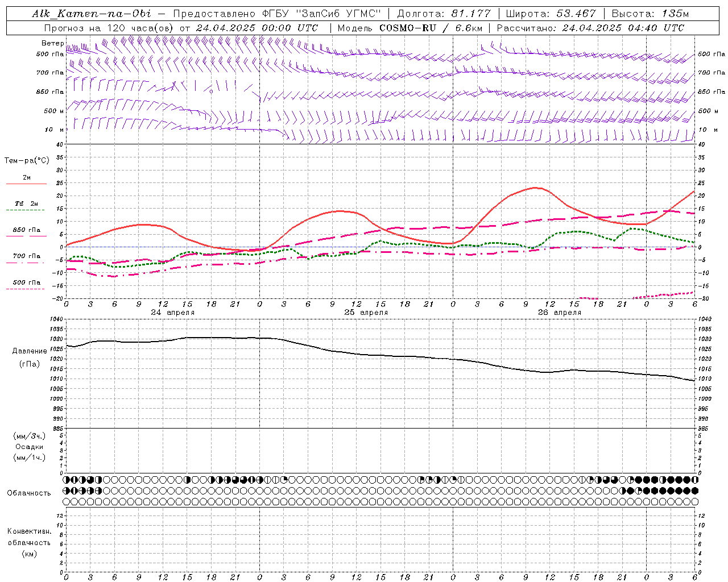This screenshot has height=582, width=728.
Task: Click the Ветер label of the wind panel
Action: click(x=53, y=43)
